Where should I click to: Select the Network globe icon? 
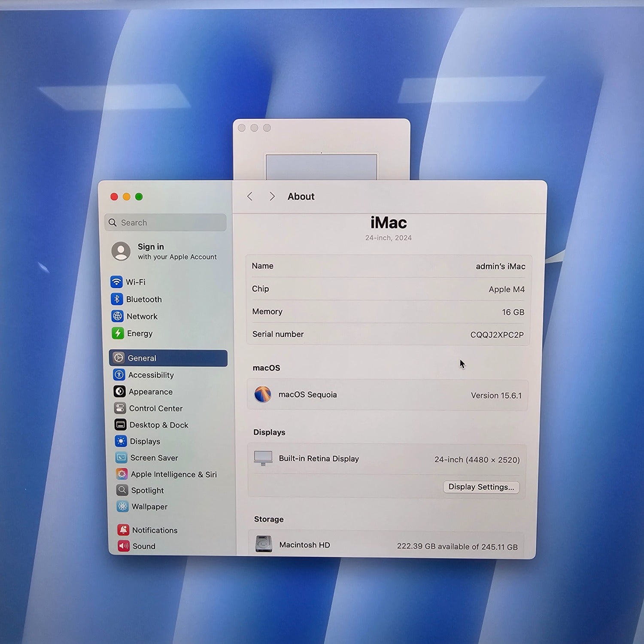118,316
